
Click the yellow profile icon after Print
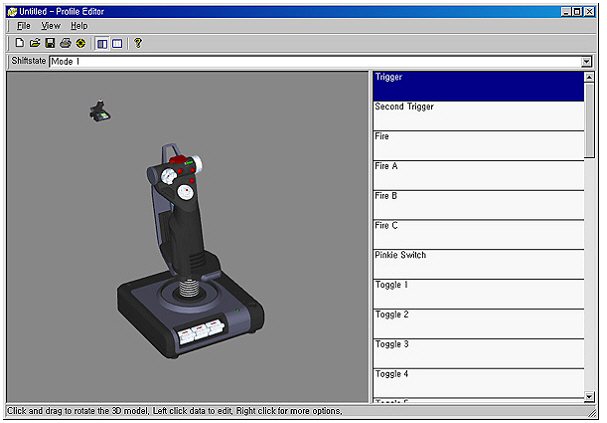(x=80, y=44)
